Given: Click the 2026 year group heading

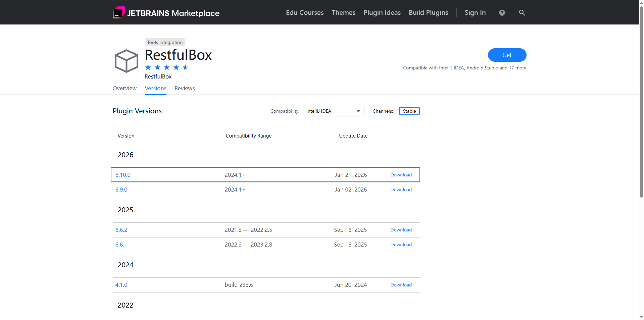Looking at the screenshot, I should point(126,155).
